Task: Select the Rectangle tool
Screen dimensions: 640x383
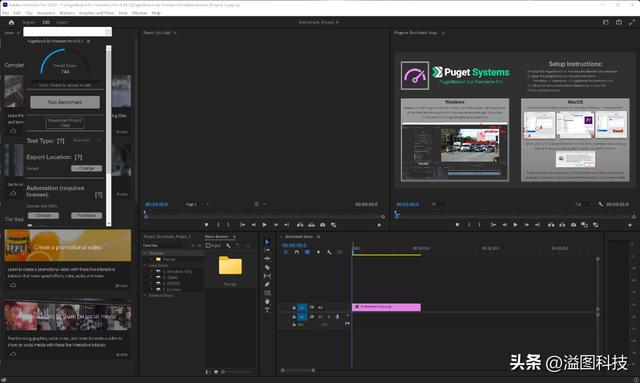Action: point(267,293)
